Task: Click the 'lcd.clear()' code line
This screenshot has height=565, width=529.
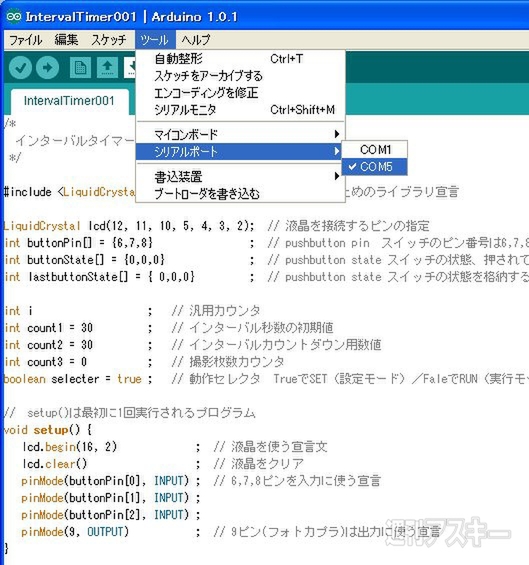Action: [54, 464]
